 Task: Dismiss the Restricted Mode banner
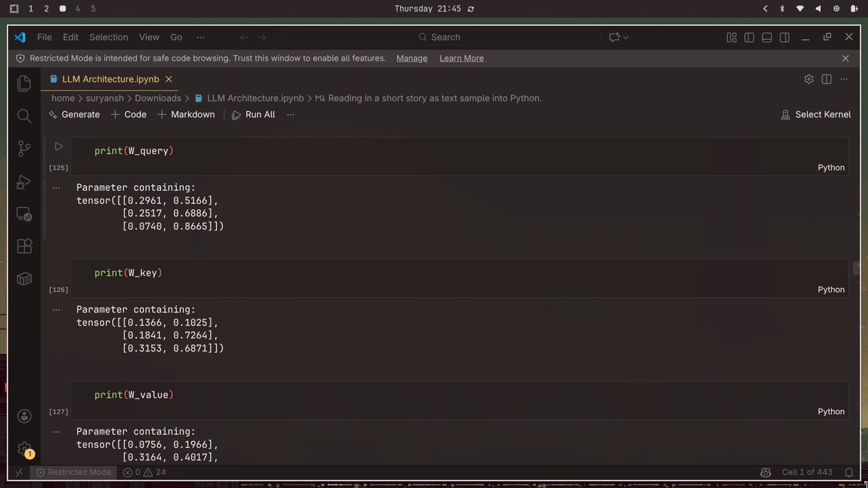tap(846, 58)
